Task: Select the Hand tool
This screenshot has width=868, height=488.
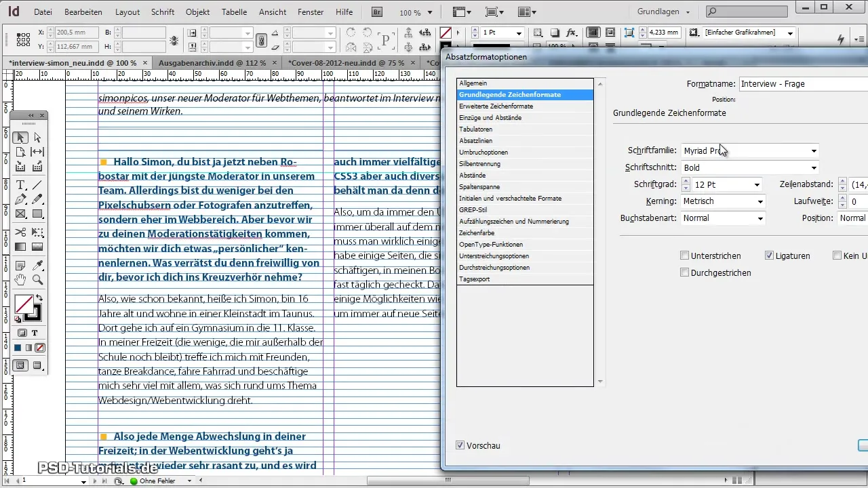Action: (20, 279)
